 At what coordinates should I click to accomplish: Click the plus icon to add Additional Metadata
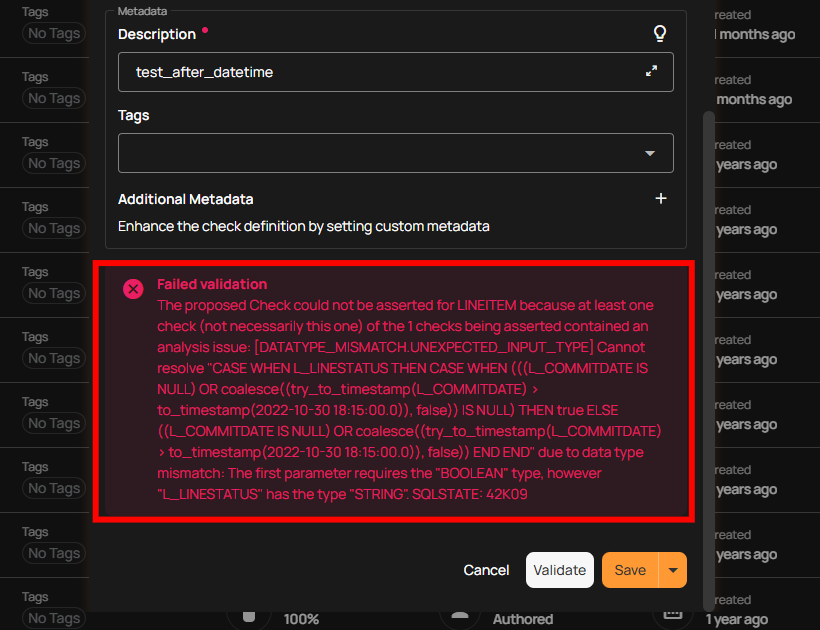[x=661, y=198]
